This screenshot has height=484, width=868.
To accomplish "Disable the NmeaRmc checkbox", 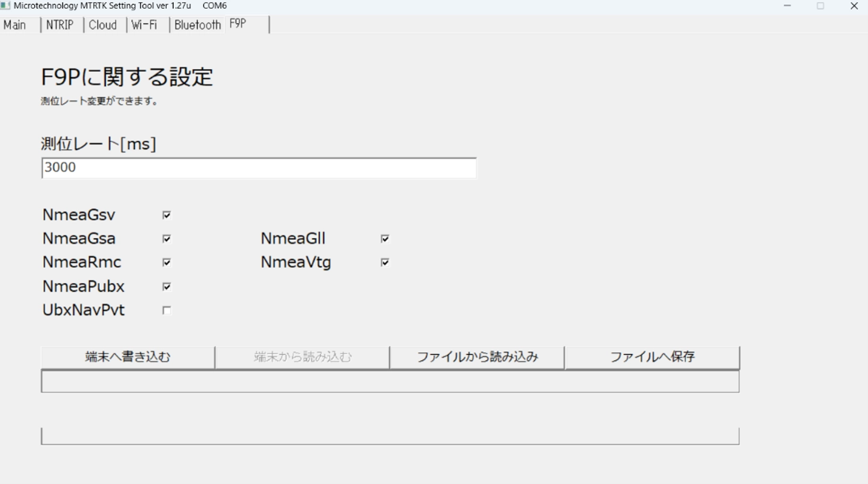I will (x=167, y=262).
